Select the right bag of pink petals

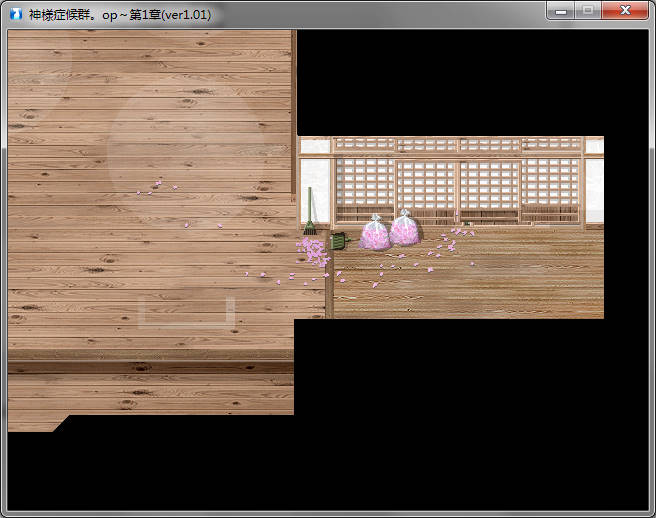pyautogui.click(x=404, y=229)
